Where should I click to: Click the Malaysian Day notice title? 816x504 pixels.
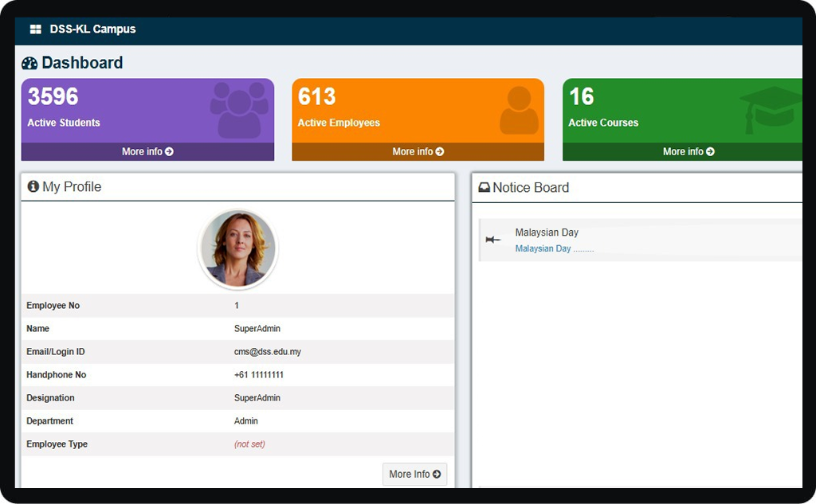tap(547, 232)
